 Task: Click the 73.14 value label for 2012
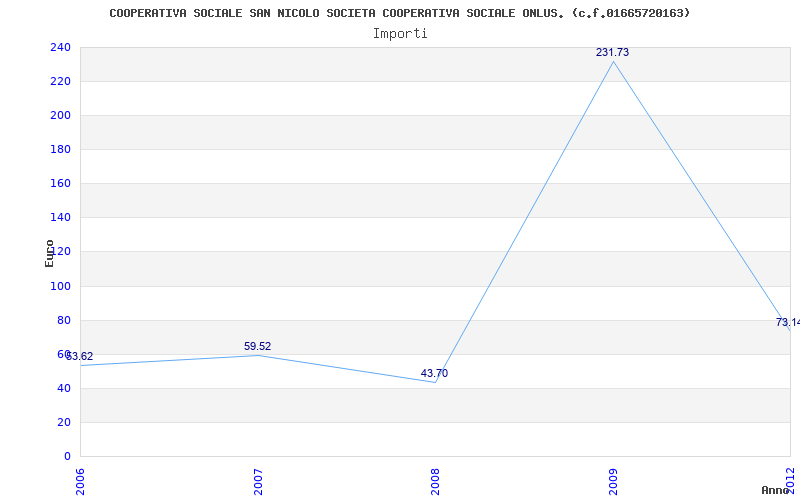pos(788,322)
